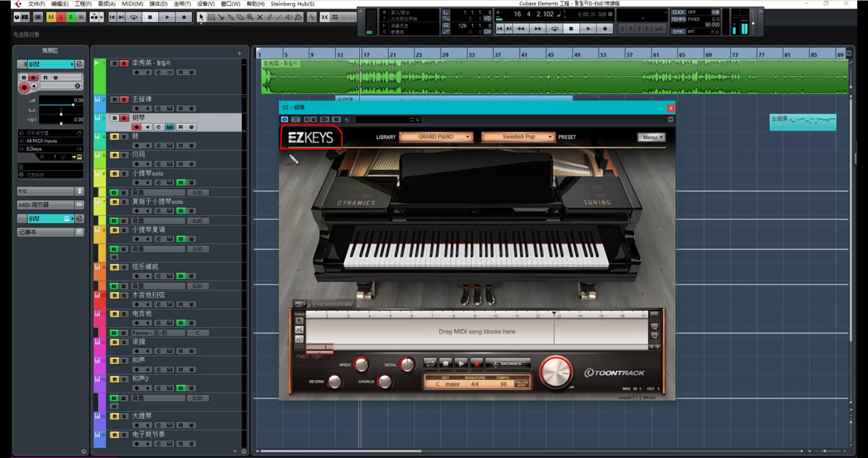Open the Swedish Pop preset dropdown
The width and height of the screenshot is (868, 458).
coord(519,137)
